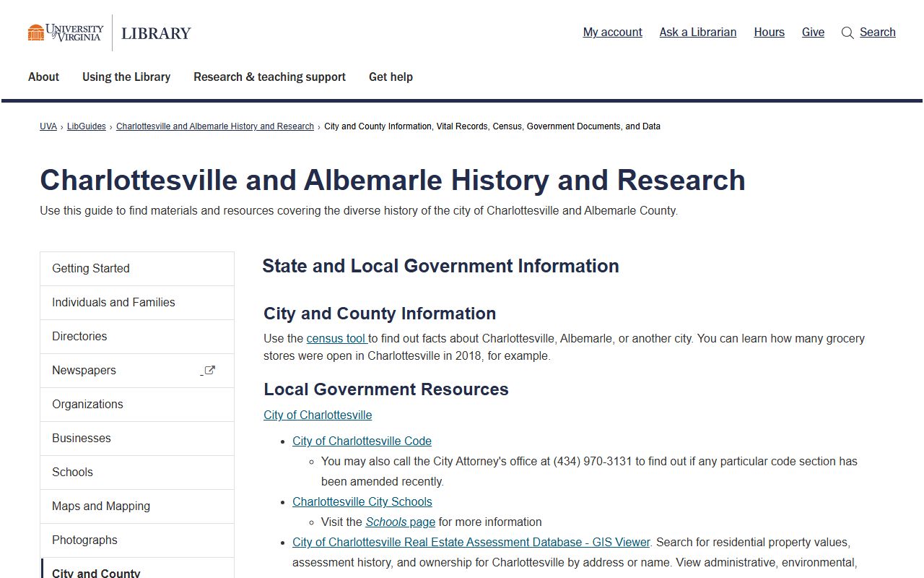Screen dimensions: 924x578
Task: Select Getting Started in side navigation
Action: pos(137,269)
